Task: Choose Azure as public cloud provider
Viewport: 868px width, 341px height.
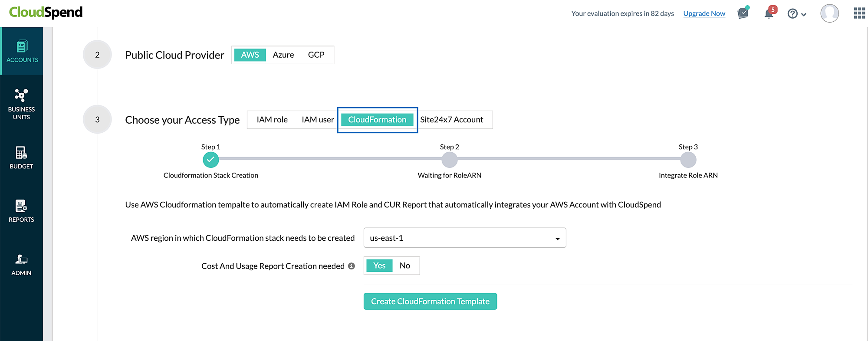Action: tap(283, 55)
